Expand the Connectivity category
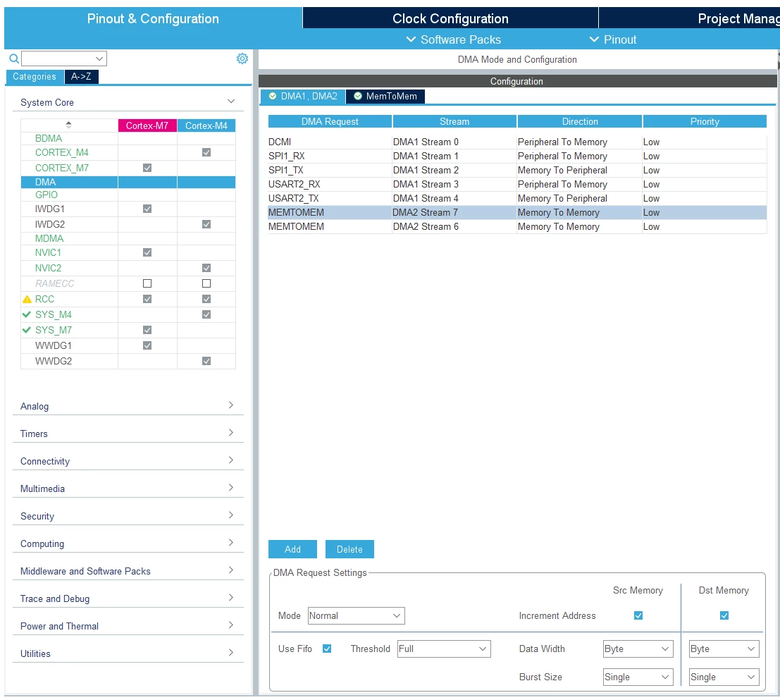Image resolution: width=780 pixels, height=700 pixels. pos(128,461)
